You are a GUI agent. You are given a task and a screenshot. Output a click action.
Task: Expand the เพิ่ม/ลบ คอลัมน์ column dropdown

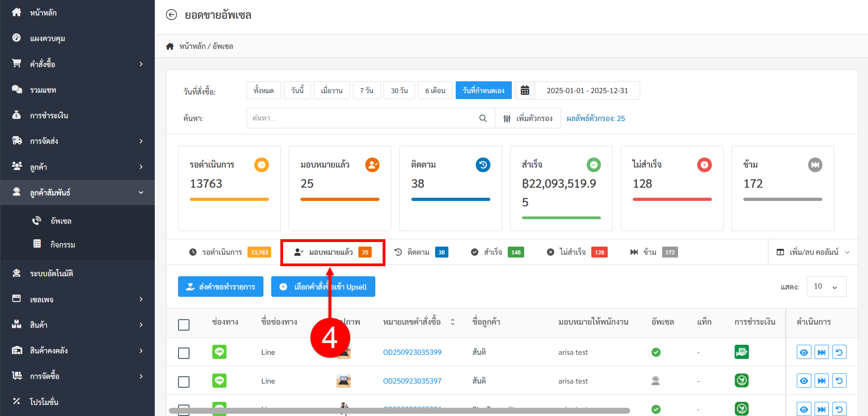pyautogui.click(x=813, y=252)
